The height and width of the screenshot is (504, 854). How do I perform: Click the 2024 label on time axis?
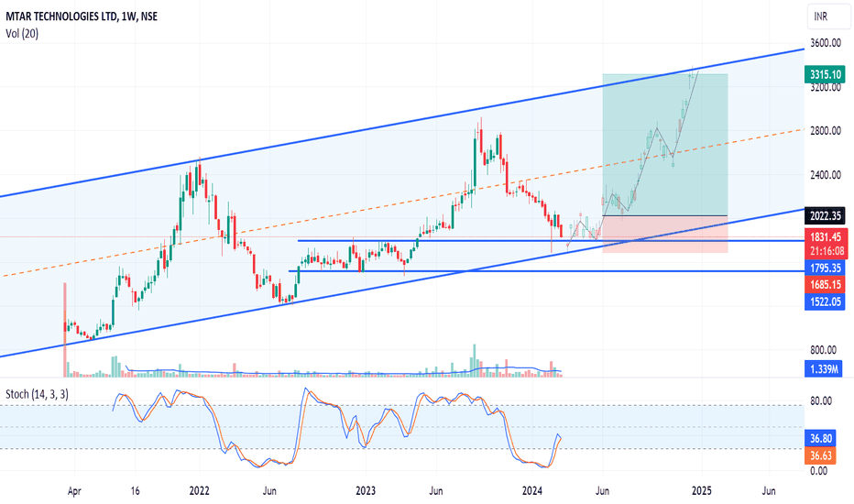(x=532, y=491)
